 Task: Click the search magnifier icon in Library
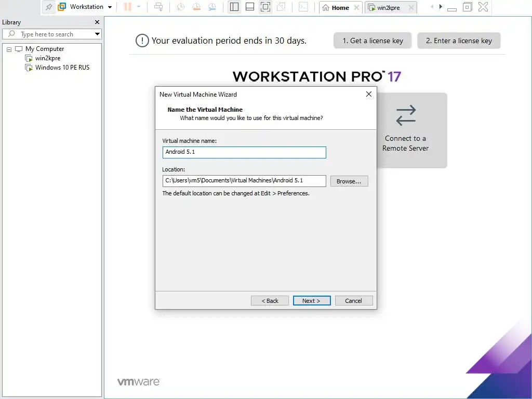11,34
